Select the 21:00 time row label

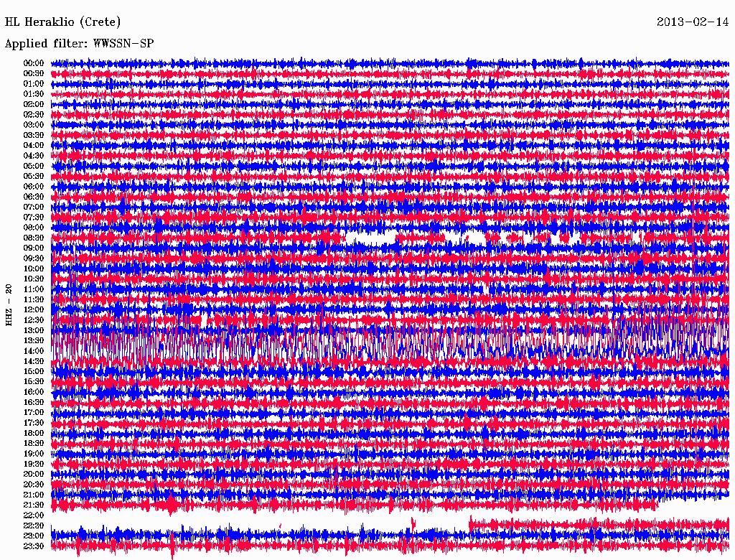point(34,495)
